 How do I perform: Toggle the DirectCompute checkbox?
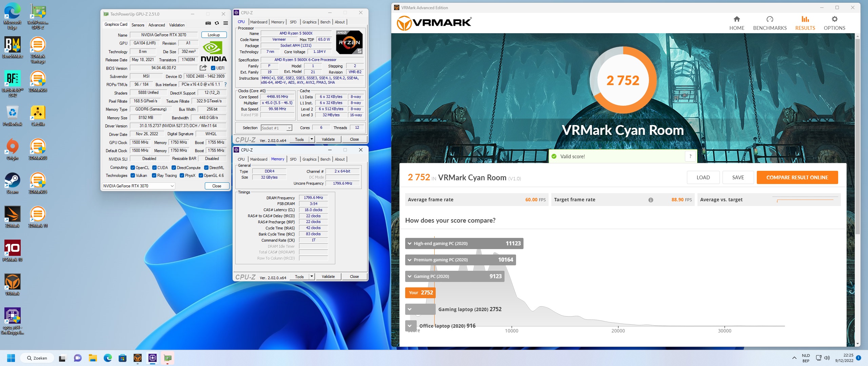[174, 168]
